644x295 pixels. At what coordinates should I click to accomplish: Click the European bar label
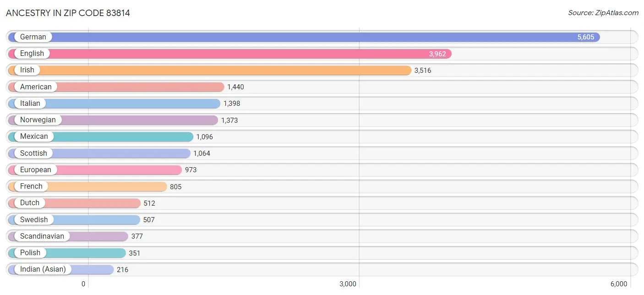click(36, 170)
